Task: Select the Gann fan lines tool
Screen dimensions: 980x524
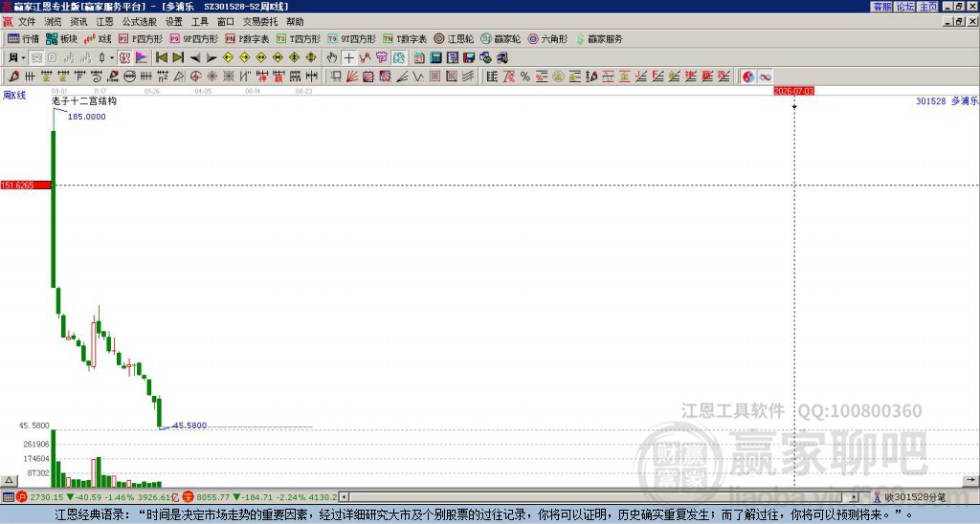Action: [x=352, y=76]
